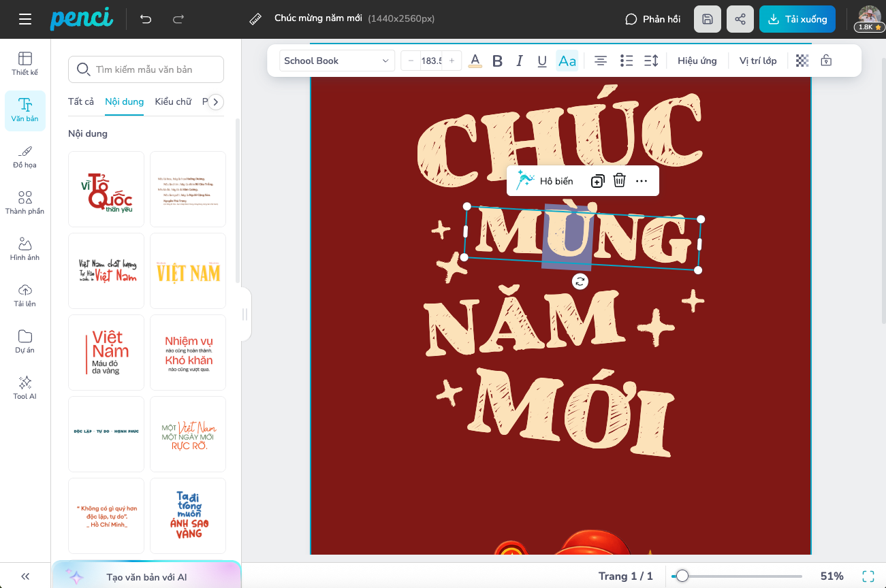
Task: Toggle uppercase Aa text case
Action: (567, 61)
